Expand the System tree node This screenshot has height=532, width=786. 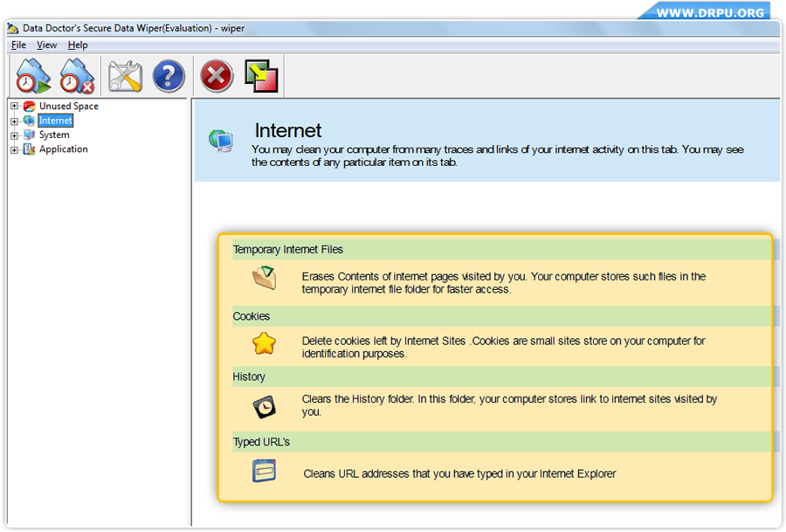coord(15,135)
